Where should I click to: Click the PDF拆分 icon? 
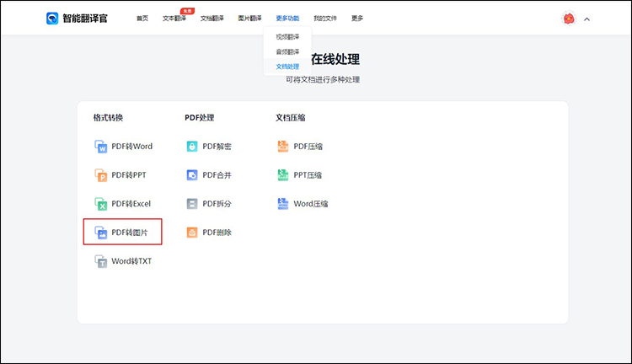(192, 204)
